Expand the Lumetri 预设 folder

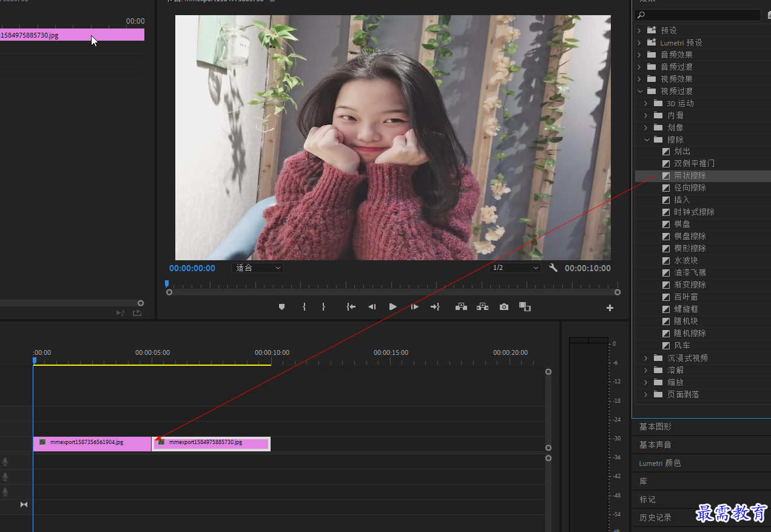(639, 42)
